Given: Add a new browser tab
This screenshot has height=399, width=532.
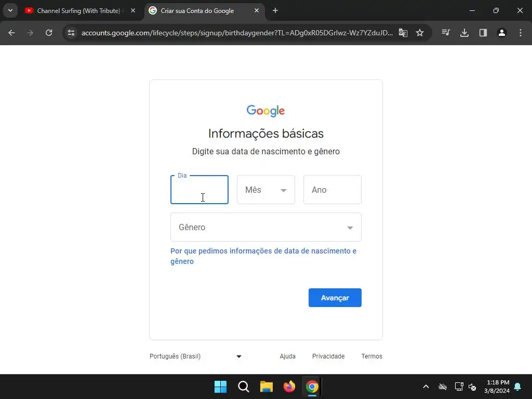Looking at the screenshot, I should pyautogui.click(x=275, y=10).
